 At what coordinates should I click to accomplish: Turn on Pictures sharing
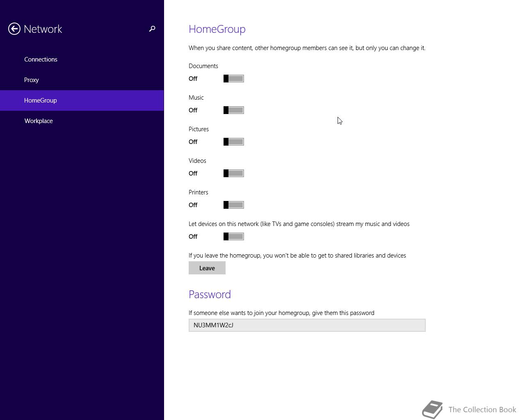tap(234, 142)
